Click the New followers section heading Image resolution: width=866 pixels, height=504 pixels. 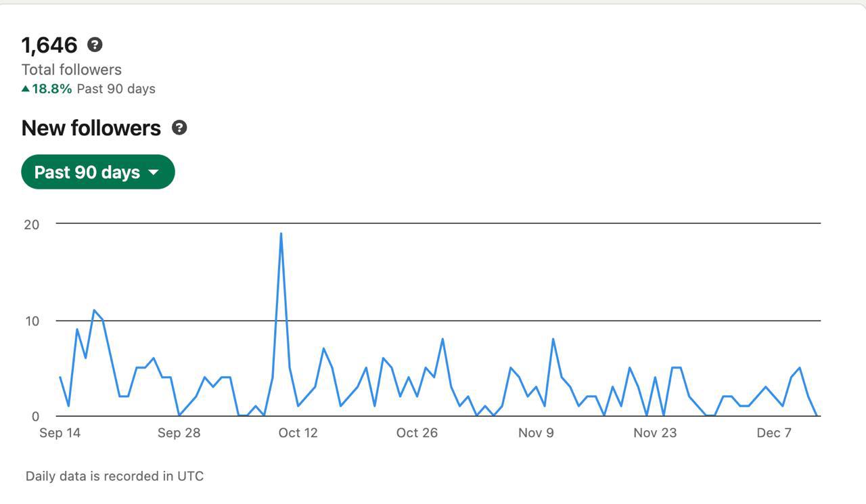[91, 128]
